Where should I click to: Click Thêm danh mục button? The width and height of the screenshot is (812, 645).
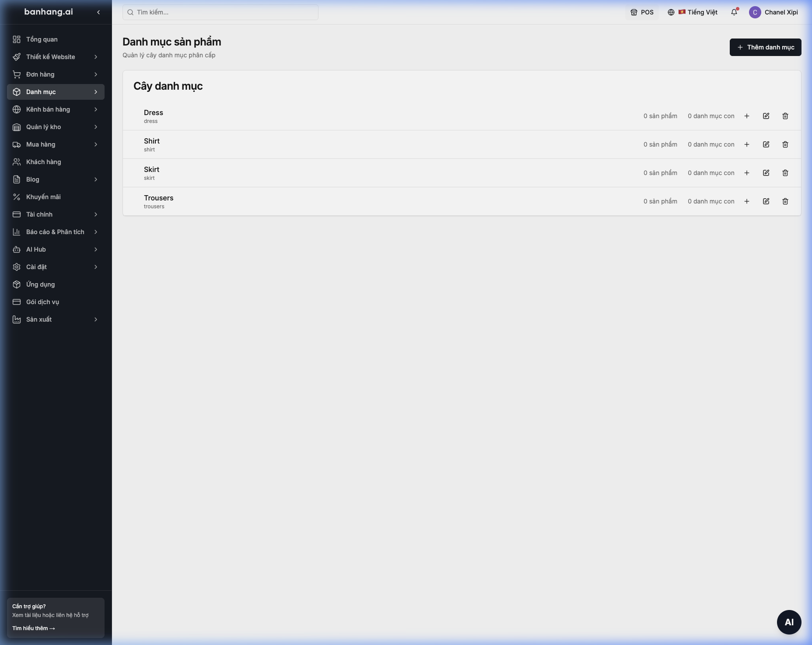pyautogui.click(x=765, y=47)
